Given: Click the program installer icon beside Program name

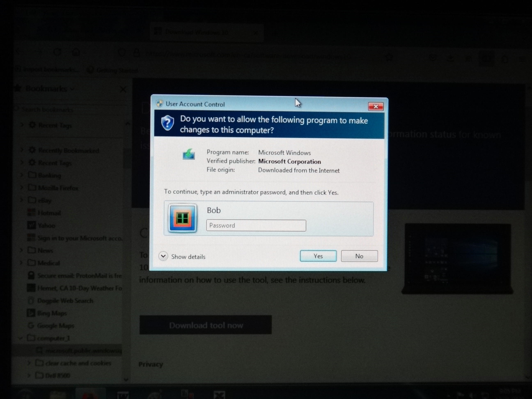Looking at the screenshot, I should [x=189, y=154].
